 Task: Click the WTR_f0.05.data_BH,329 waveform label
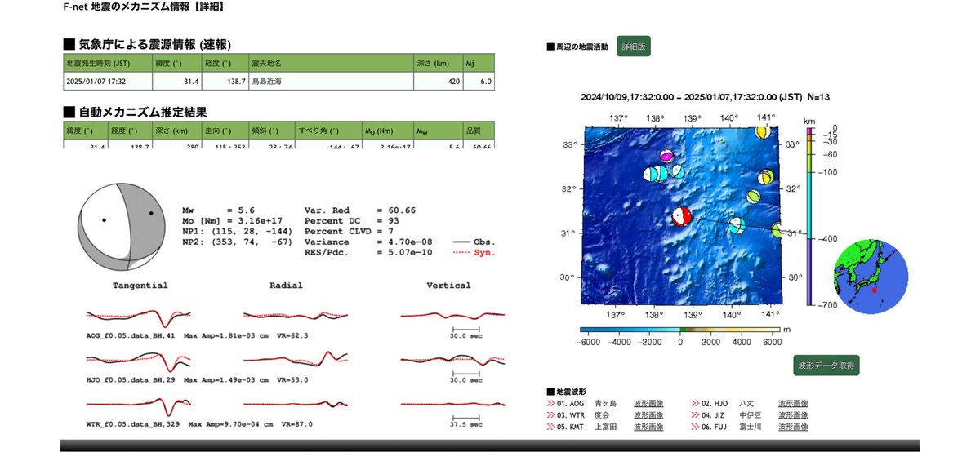pos(134,424)
